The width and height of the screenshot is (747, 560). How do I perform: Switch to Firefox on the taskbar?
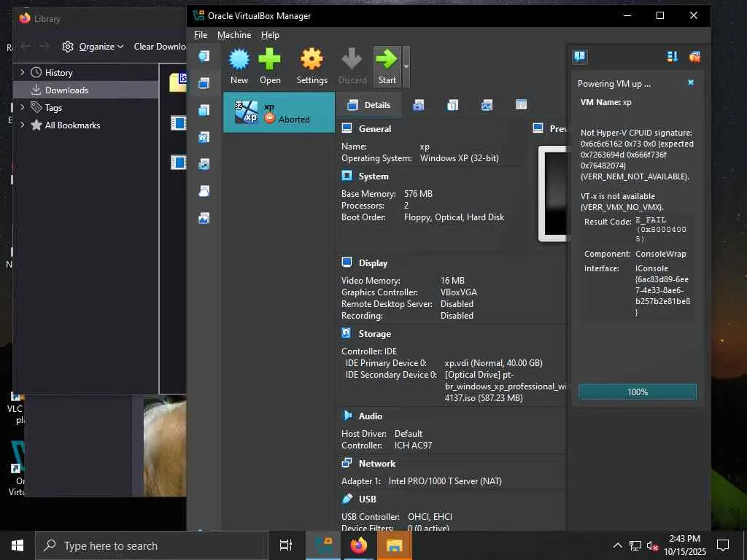(x=359, y=545)
